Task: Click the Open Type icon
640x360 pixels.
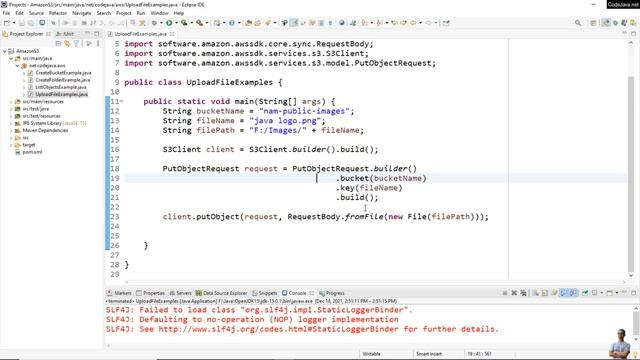Action: click(248, 23)
